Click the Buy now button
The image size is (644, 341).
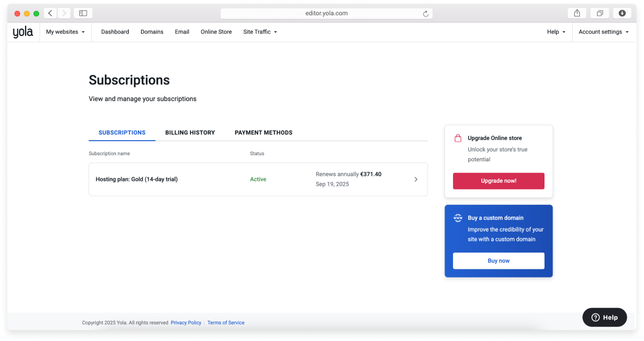pyautogui.click(x=498, y=261)
